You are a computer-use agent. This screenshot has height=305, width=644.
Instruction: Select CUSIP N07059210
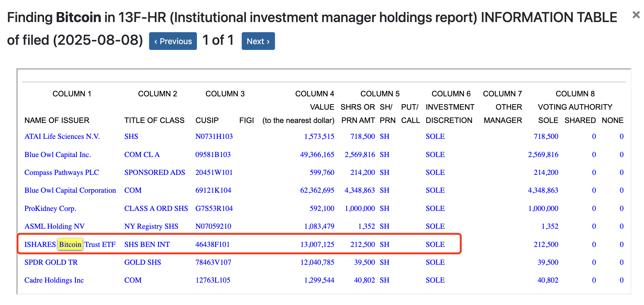[213, 226]
